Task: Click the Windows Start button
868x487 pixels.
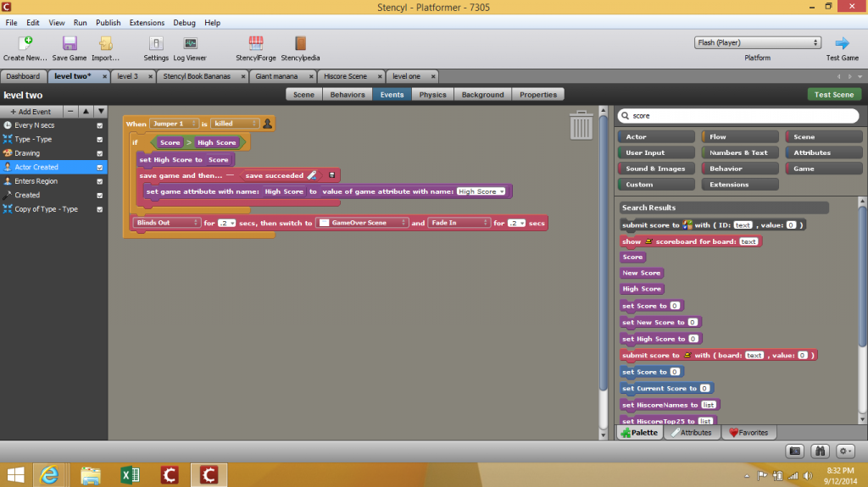Action: point(15,475)
